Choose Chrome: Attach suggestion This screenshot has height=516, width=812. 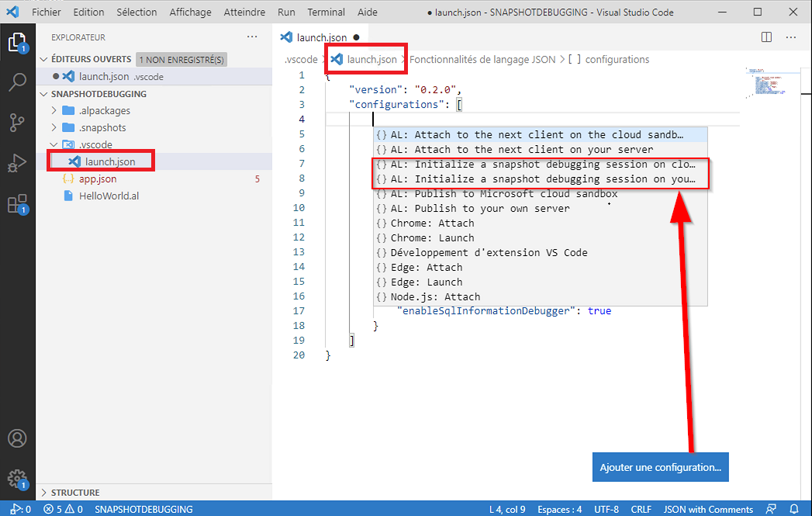coord(540,223)
